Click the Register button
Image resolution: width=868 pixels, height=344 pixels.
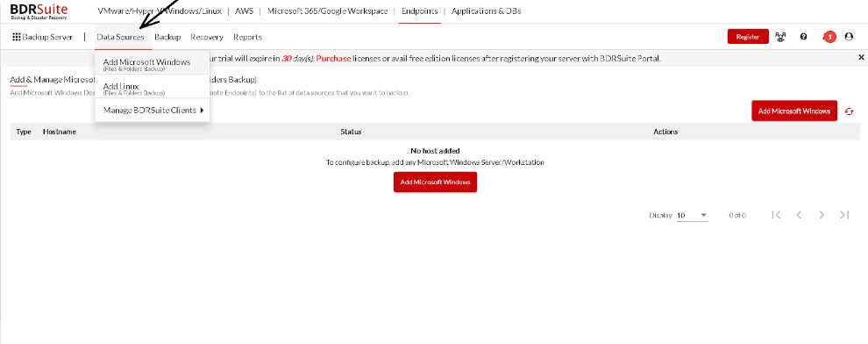[748, 37]
